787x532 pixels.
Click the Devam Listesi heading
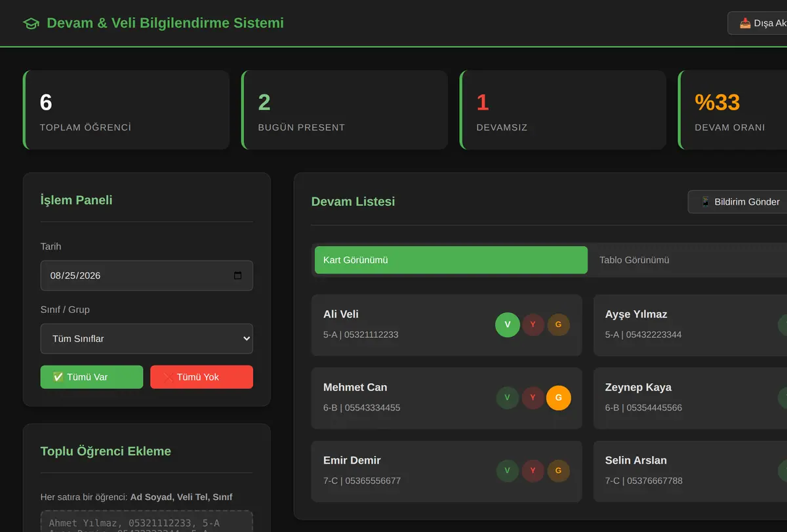pos(353,201)
